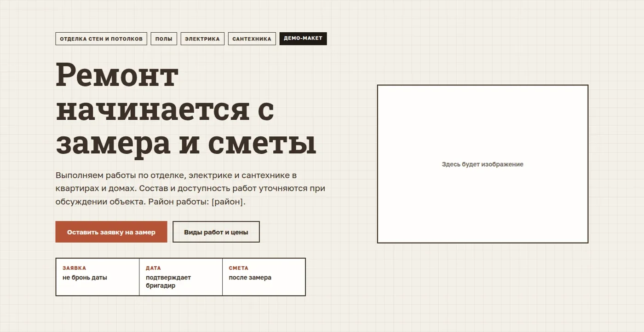
Task: Select the «Отделка стен и потолков» tag
Action: (101, 39)
